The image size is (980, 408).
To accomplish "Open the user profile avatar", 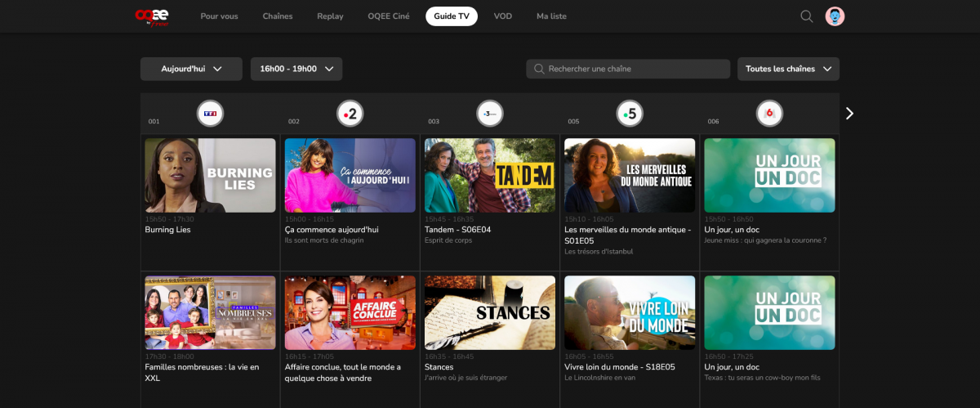I will [x=835, y=16].
